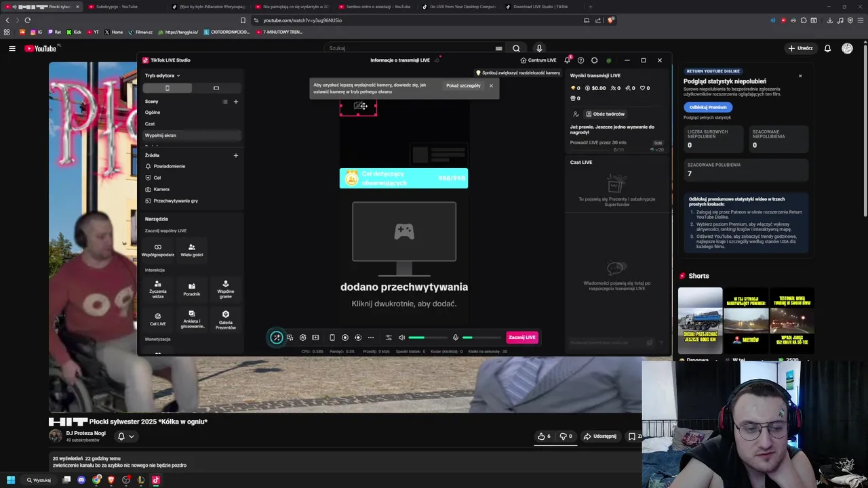Image resolution: width=868 pixels, height=488 pixels.
Task: Click the YouTube Utwórz button
Action: pos(800,48)
